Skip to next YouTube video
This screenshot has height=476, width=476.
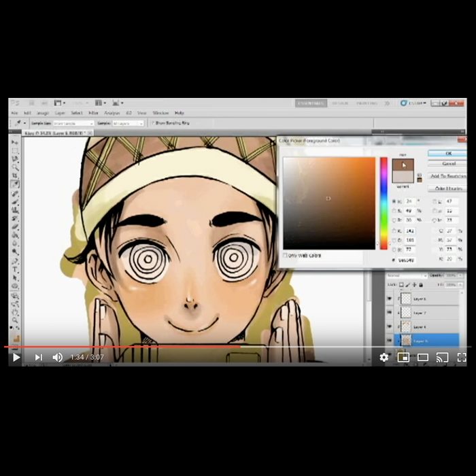[38, 357]
